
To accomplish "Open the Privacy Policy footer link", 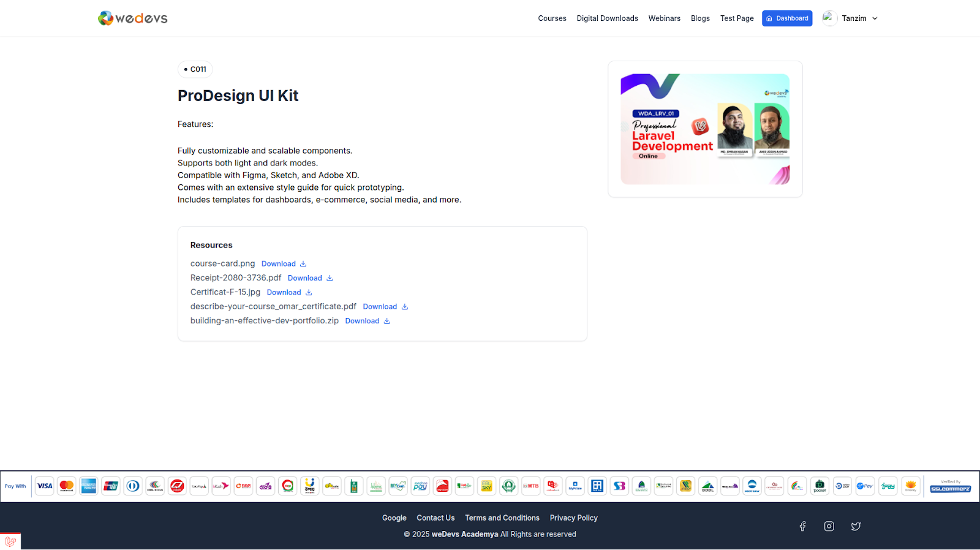I will [x=573, y=518].
